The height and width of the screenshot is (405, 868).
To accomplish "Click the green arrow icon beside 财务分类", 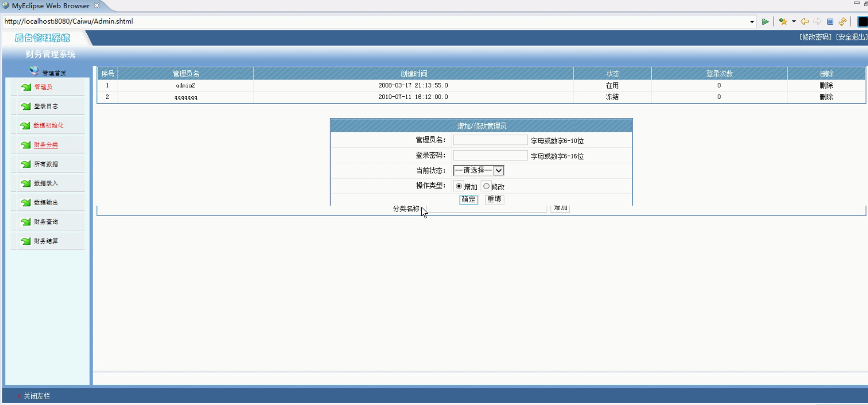I will tap(26, 145).
